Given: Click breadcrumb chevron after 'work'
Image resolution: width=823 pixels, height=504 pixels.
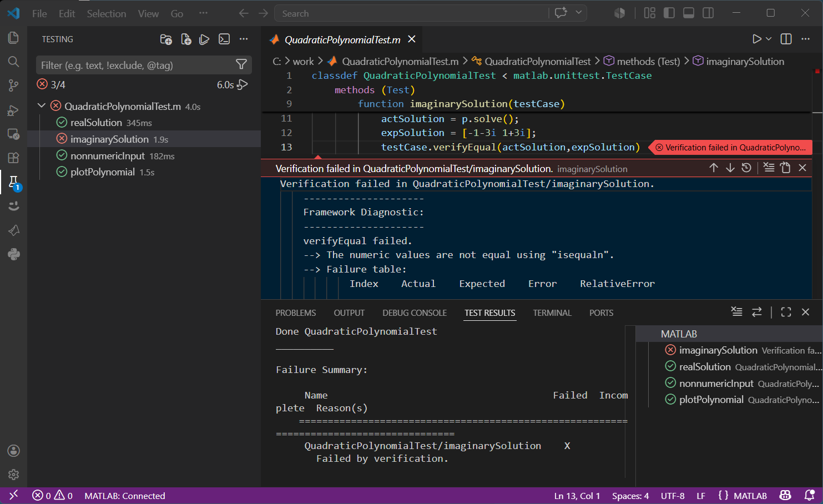Looking at the screenshot, I should [x=320, y=61].
